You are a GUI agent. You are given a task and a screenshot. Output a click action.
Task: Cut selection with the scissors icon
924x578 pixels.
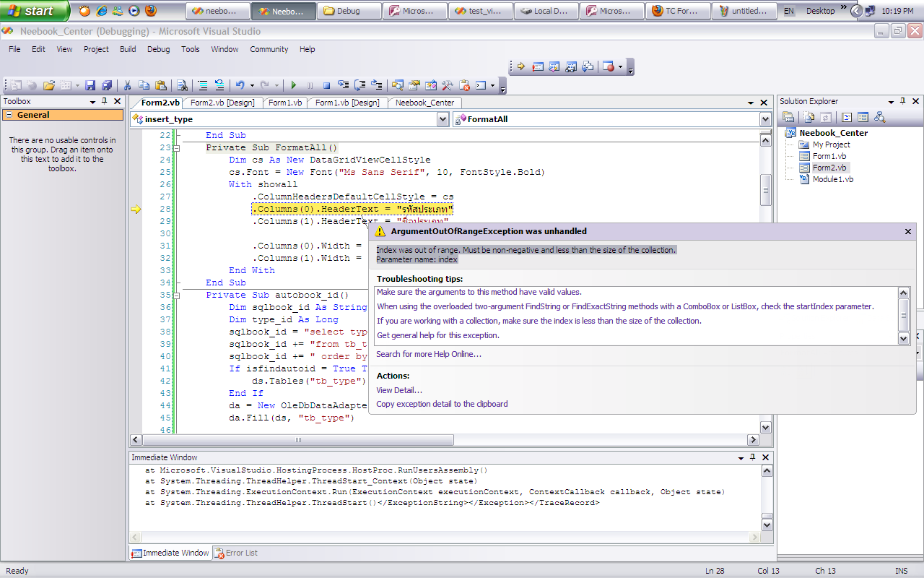[x=127, y=85]
